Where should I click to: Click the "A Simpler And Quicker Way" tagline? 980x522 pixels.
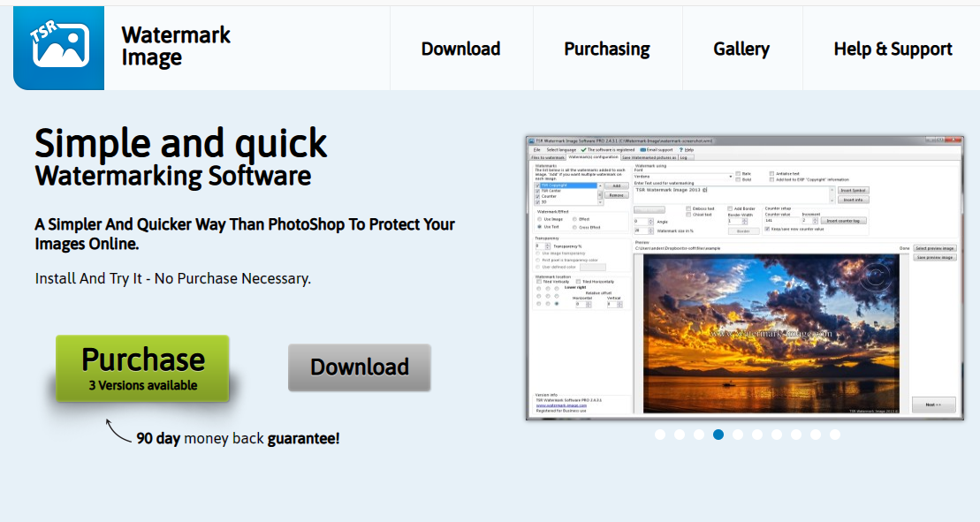click(245, 233)
